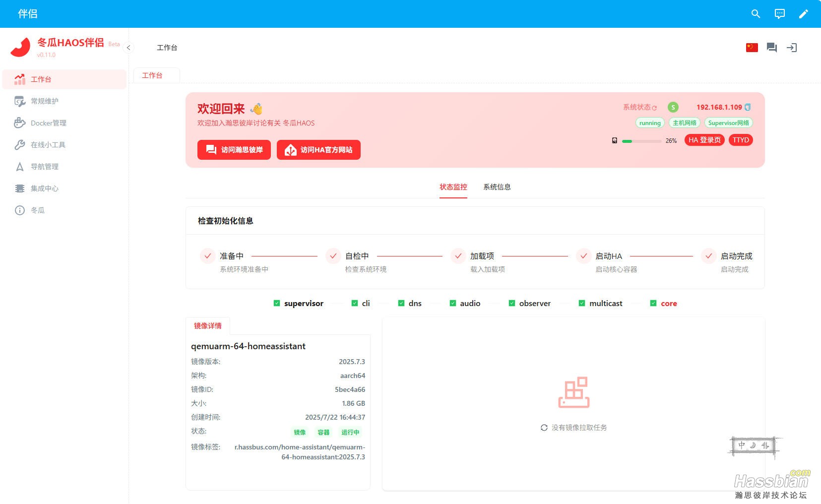Toggle the supervisor checkbox

pyautogui.click(x=277, y=303)
